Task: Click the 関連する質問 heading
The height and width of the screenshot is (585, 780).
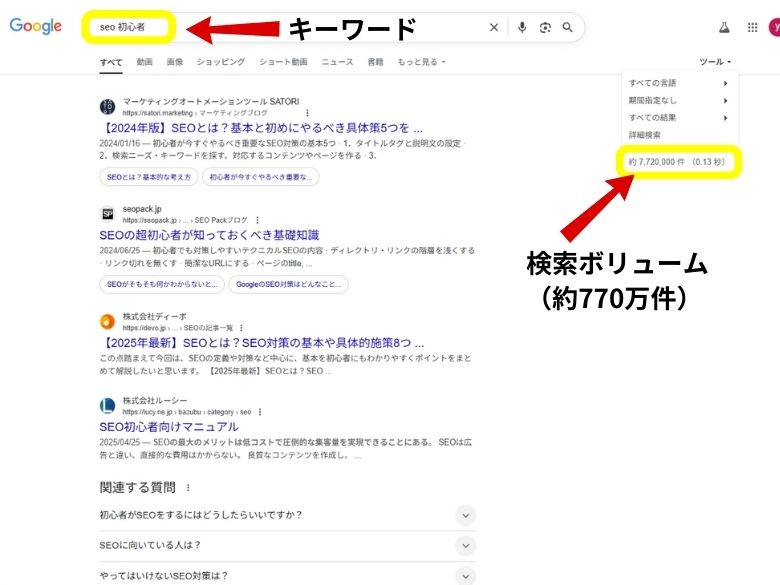Action: coord(137,488)
